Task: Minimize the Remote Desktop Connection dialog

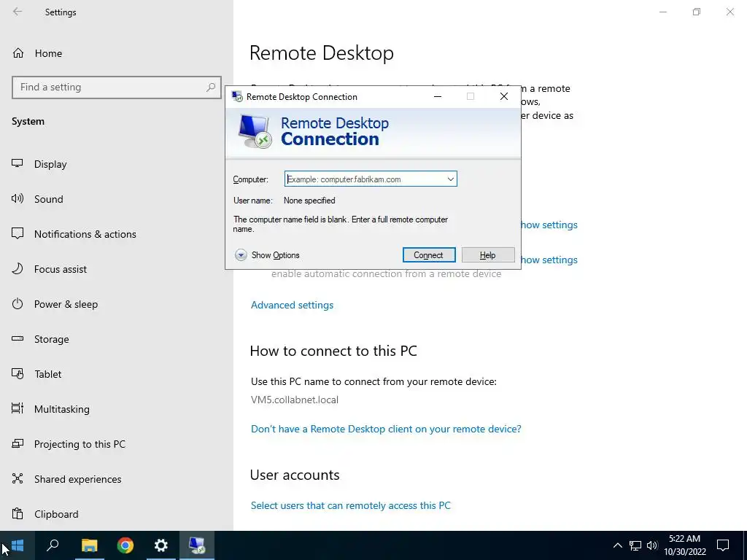Action: point(438,97)
